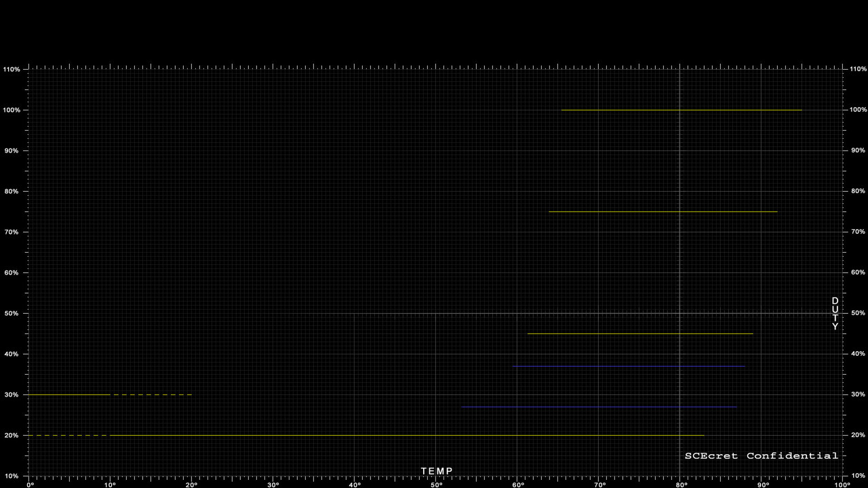Image resolution: width=868 pixels, height=488 pixels.
Task: Click the 110% label on left axis
Action: coord(12,69)
